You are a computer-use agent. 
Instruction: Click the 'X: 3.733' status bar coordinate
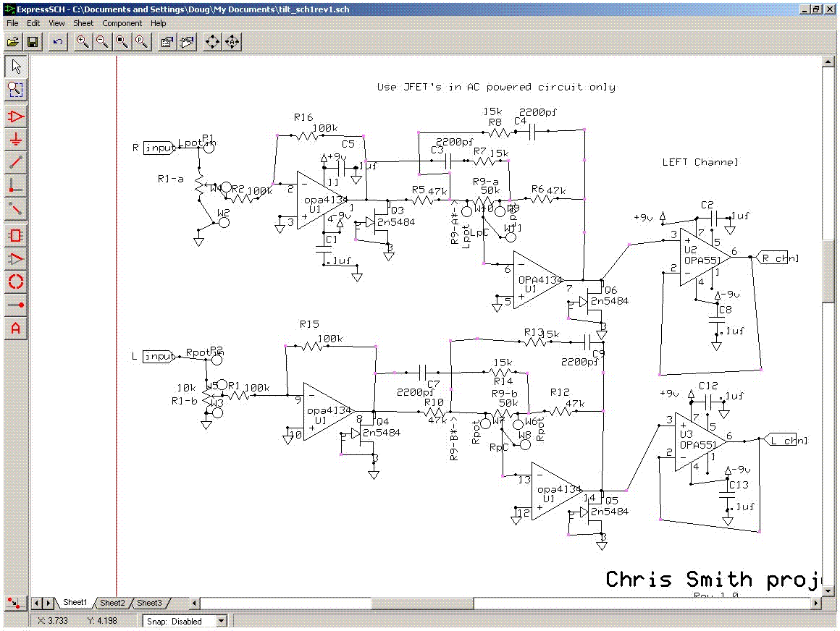(x=53, y=621)
